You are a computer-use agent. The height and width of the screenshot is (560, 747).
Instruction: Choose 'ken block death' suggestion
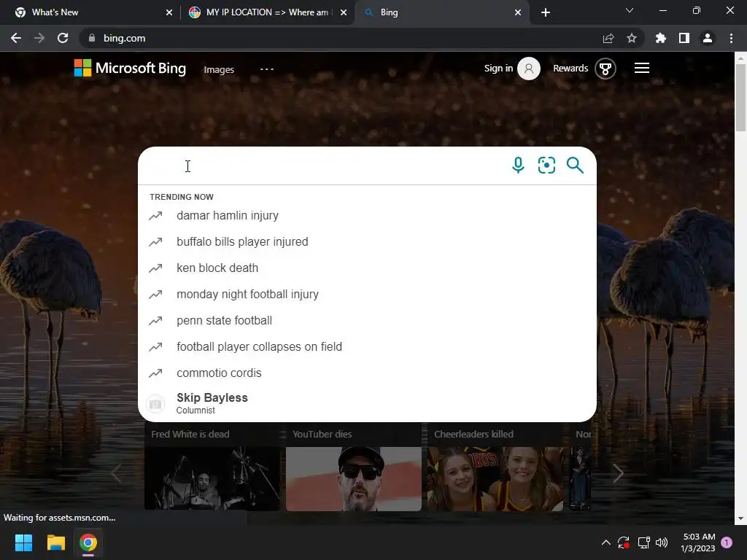pyautogui.click(x=367, y=268)
